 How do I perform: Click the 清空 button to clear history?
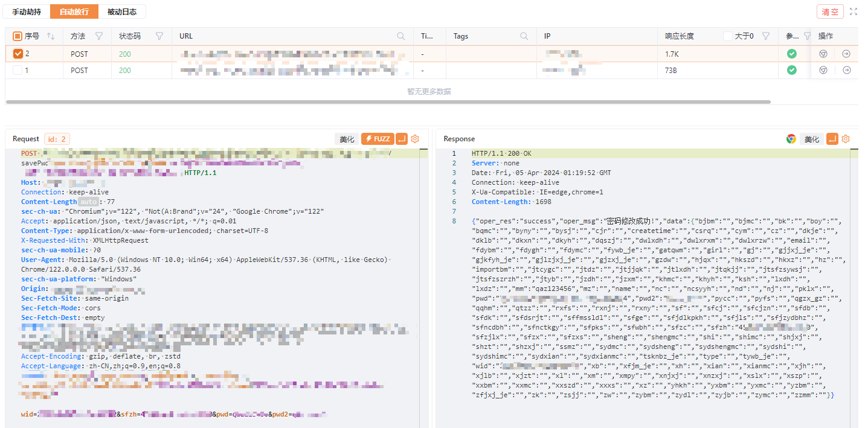tap(830, 11)
